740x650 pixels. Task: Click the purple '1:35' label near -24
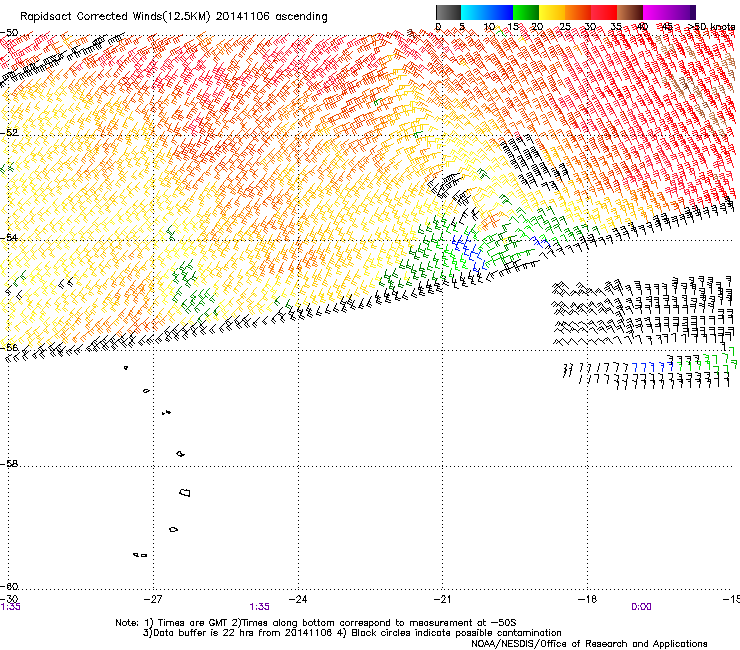(259, 607)
